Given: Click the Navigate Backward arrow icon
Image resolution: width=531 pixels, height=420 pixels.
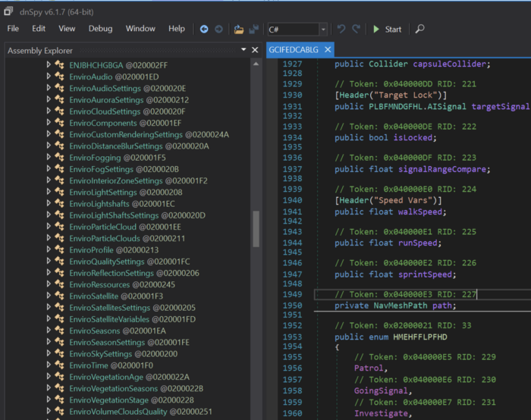Looking at the screenshot, I should [204, 29].
